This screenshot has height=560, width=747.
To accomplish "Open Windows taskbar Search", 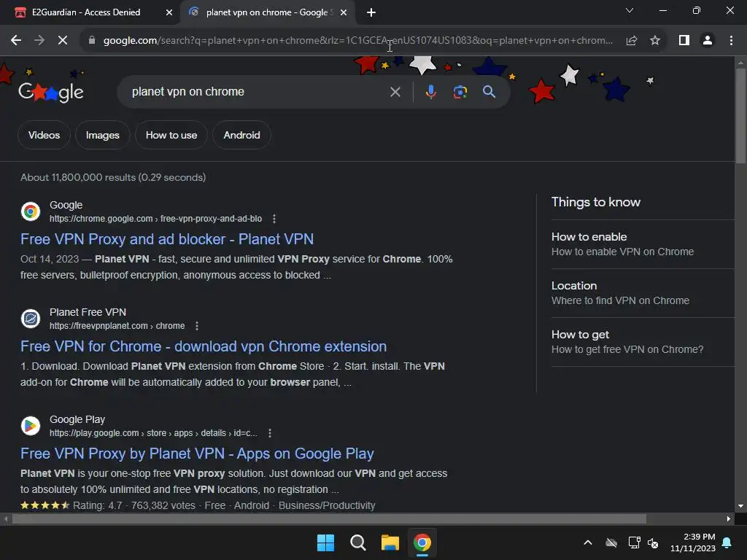I will pos(357,542).
